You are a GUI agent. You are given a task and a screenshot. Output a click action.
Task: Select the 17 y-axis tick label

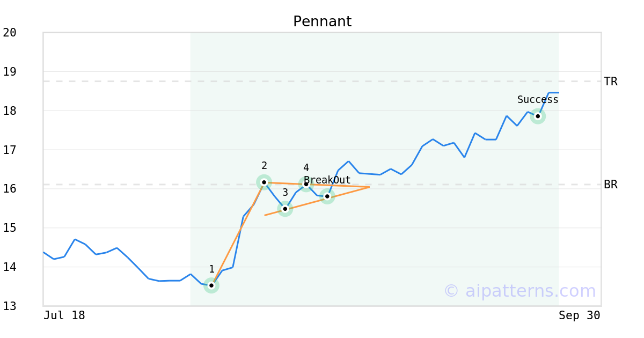[x=10, y=150]
